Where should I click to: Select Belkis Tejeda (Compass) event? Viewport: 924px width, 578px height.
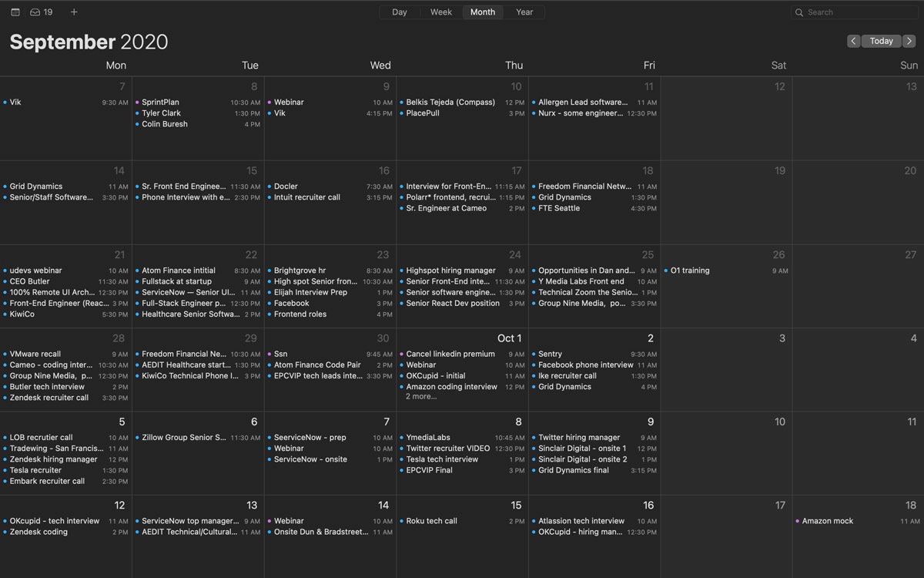tap(462, 102)
